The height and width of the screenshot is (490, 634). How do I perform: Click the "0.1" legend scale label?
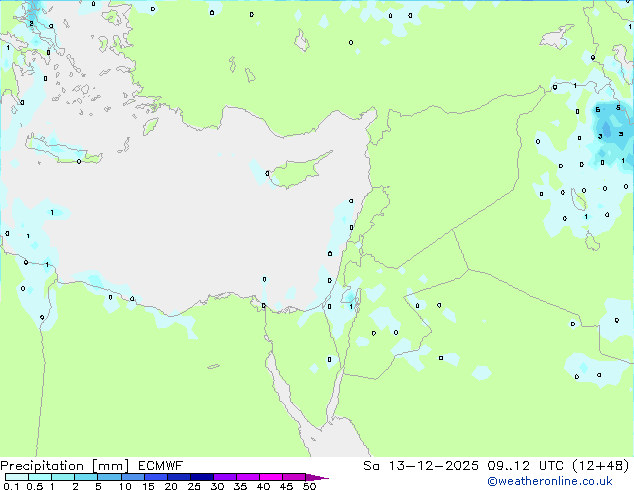pyautogui.click(x=11, y=486)
